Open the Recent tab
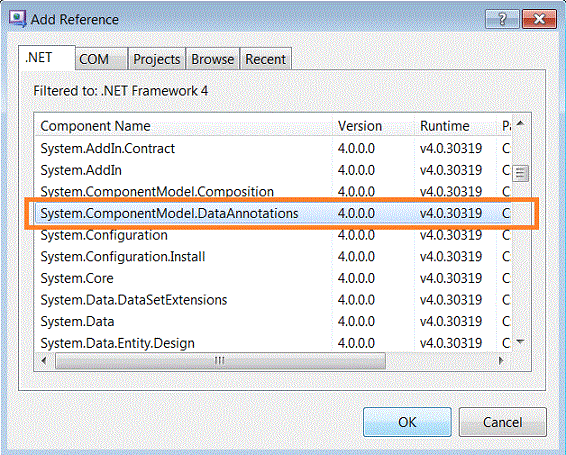566x455 pixels. coord(265,59)
